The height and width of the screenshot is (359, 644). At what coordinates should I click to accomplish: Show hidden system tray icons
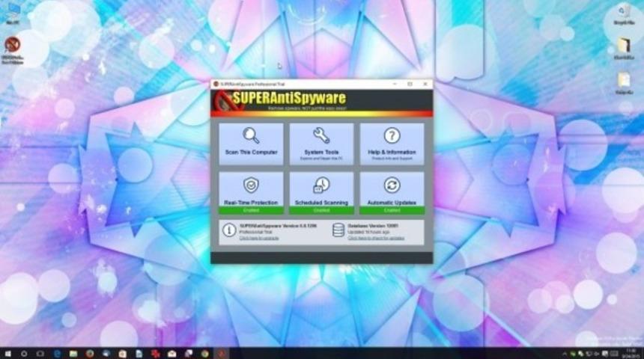565,354
